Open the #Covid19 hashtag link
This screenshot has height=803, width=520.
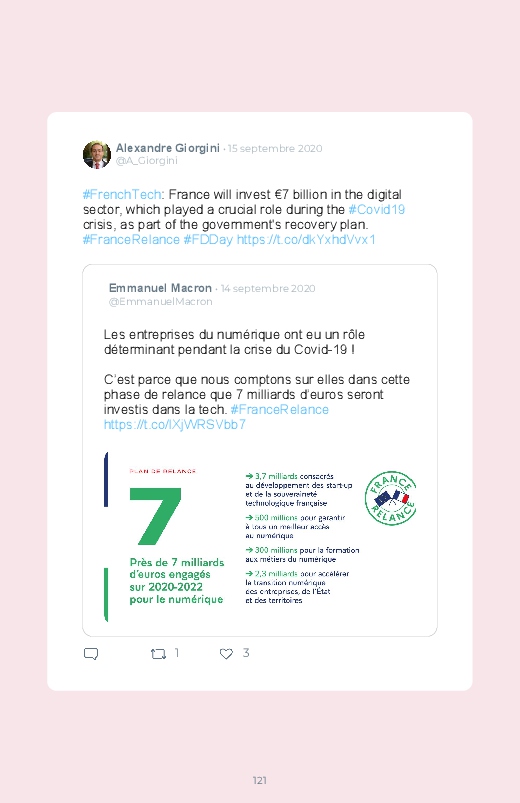(x=377, y=209)
